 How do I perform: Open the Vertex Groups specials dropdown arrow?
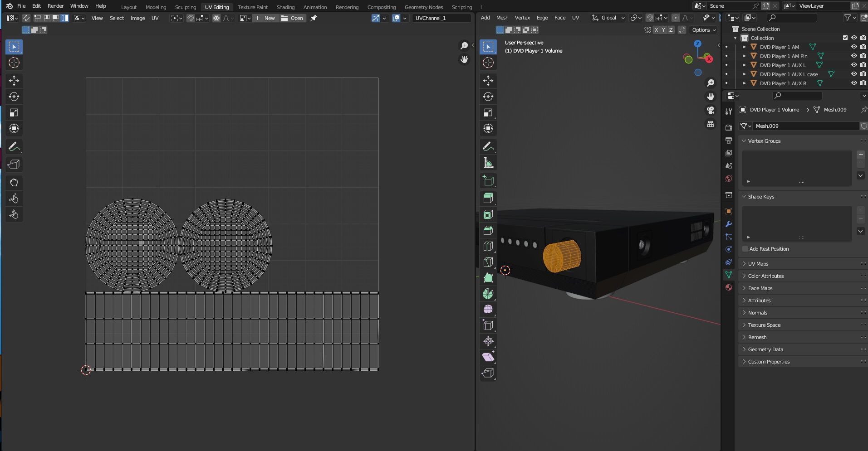[861, 175]
